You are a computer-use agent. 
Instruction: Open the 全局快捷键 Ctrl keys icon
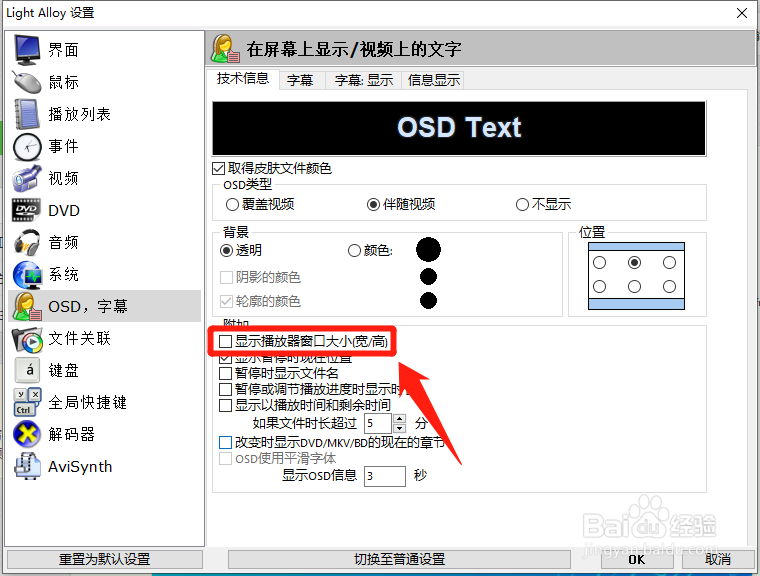pyautogui.click(x=27, y=402)
